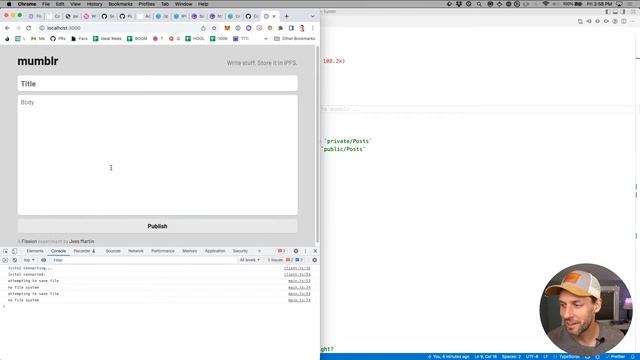This screenshot has height=360, width=640.
Task: Open the source link on the last 'no file system' row
Action: click(x=299, y=300)
